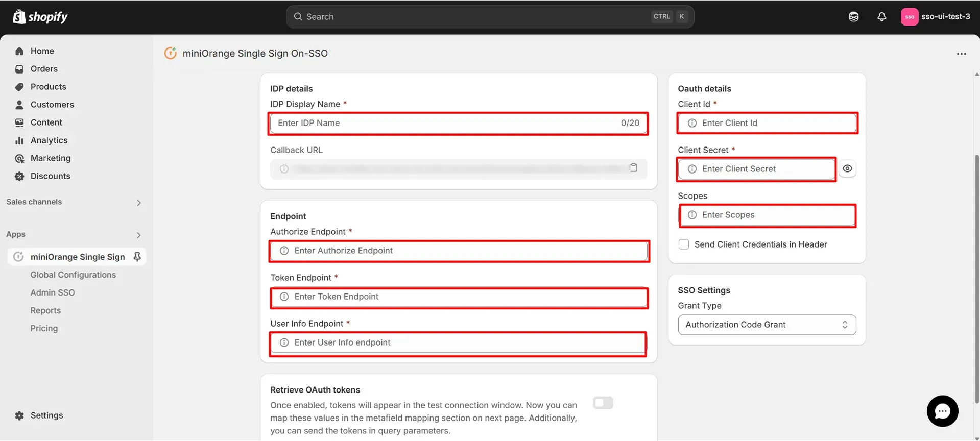Screen dimensions: 980x441
Task: Open Settings in sidebar
Action: click(x=46, y=415)
